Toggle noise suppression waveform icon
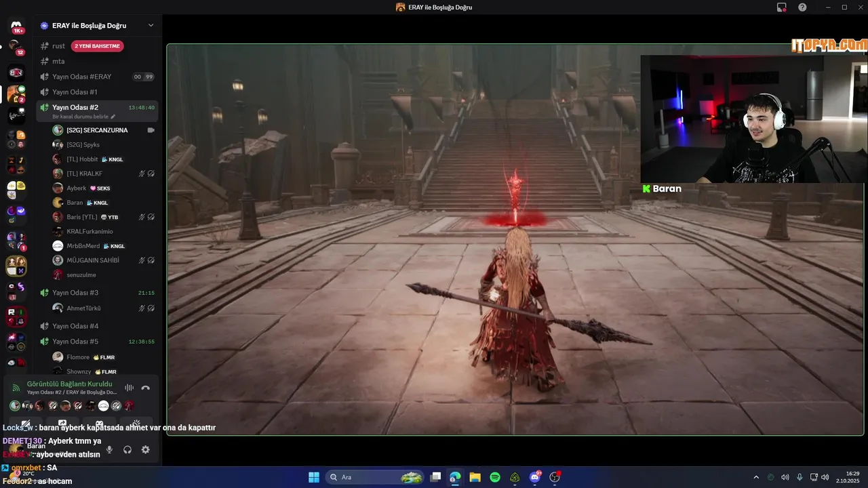Image resolution: width=868 pixels, height=488 pixels. pyautogui.click(x=129, y=388)
